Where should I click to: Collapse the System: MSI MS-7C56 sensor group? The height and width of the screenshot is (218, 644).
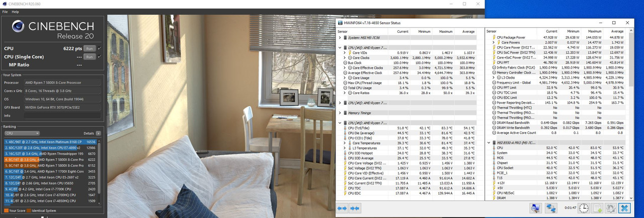339,38
